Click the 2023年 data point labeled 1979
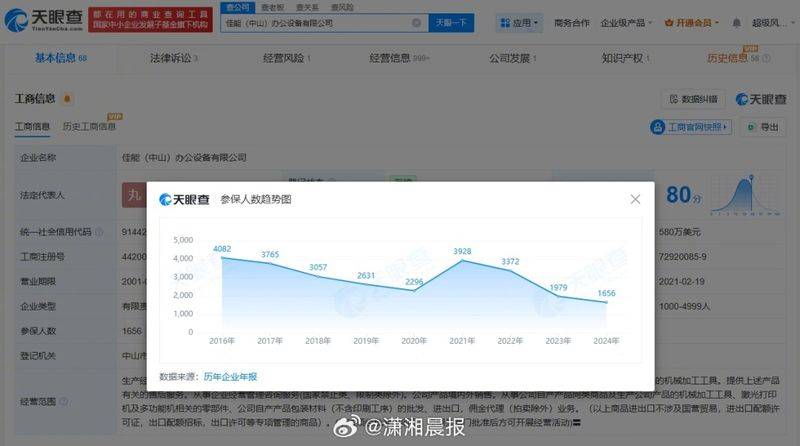This screenshot has width=800, height=446. (x=558, y=296)
